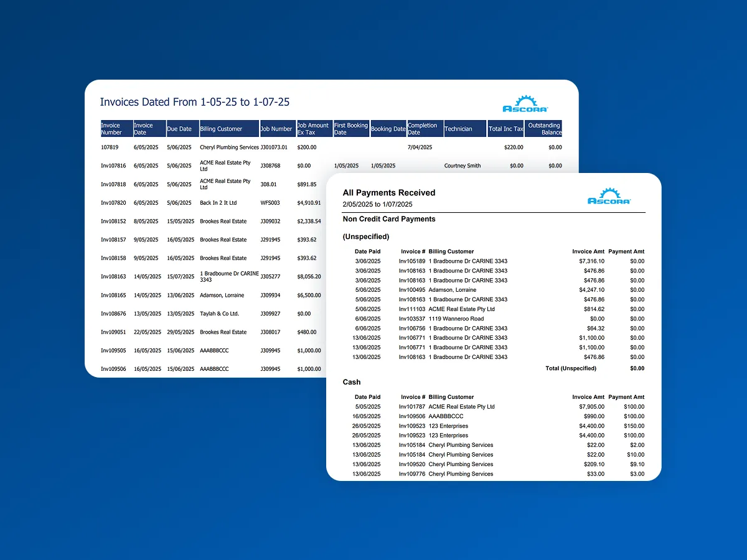Image resolution: width=747 pixels, height=560 pixels.
Task: Click invoice number Inv109051
Action: point(113,332)
